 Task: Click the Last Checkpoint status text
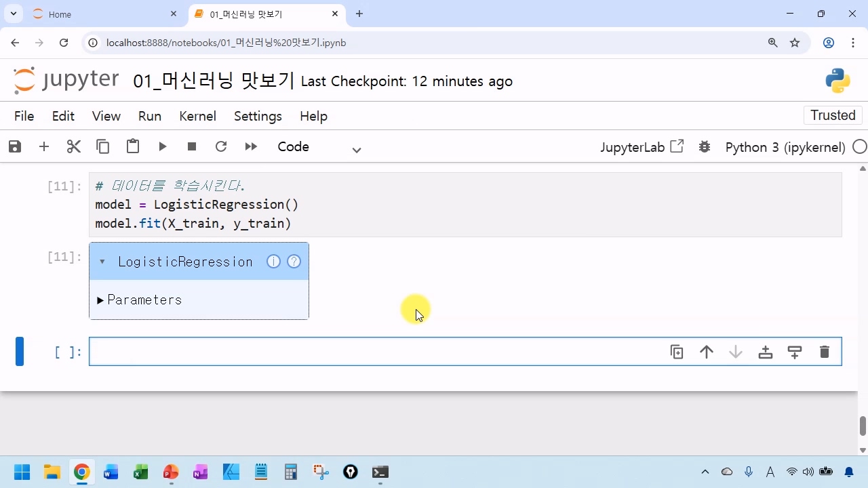[x=407, y=81]
